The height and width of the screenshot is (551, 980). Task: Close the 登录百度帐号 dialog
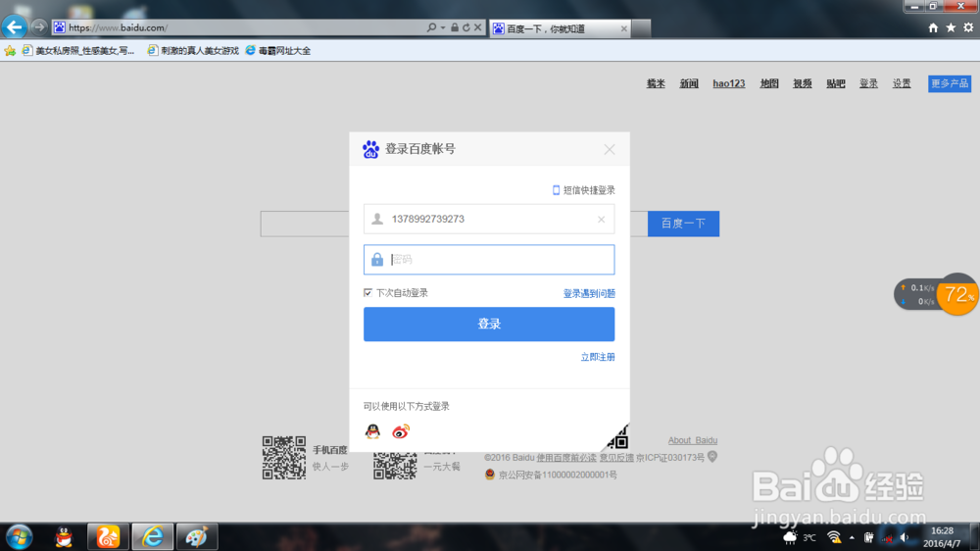[610, 149]
